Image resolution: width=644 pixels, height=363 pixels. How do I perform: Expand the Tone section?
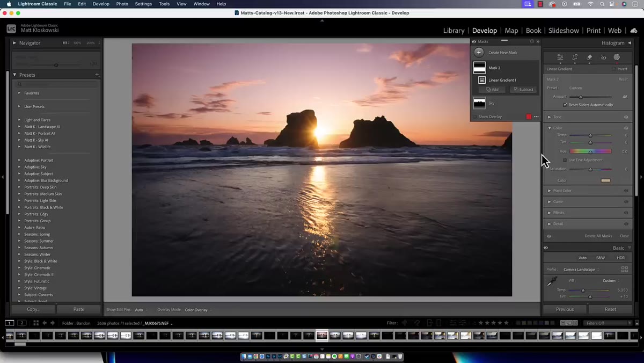tap(549, 117)
